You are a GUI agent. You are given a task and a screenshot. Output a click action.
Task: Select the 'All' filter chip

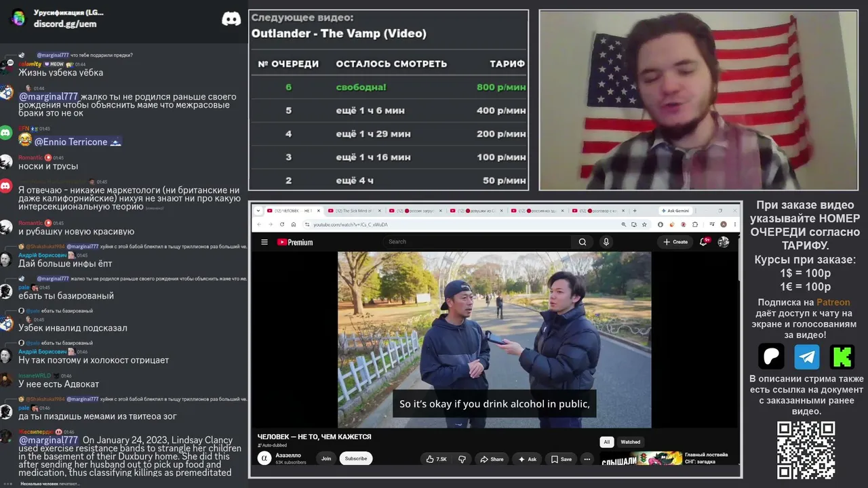tap(606, 442)
